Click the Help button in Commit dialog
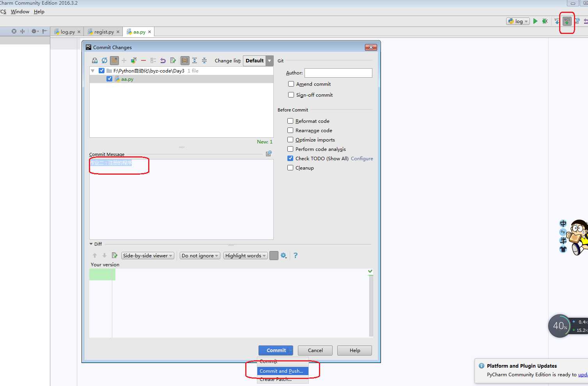 coord(354,350)
